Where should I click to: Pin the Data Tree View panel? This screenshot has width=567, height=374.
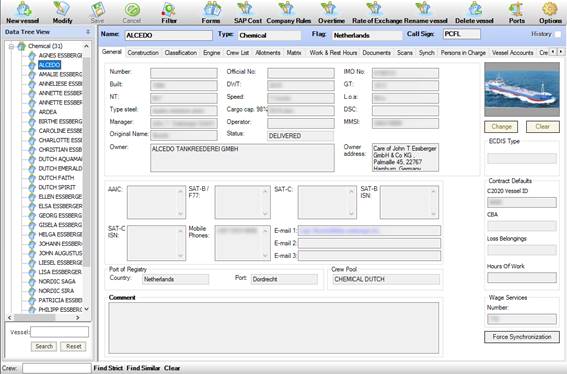(x=88, y=32)
